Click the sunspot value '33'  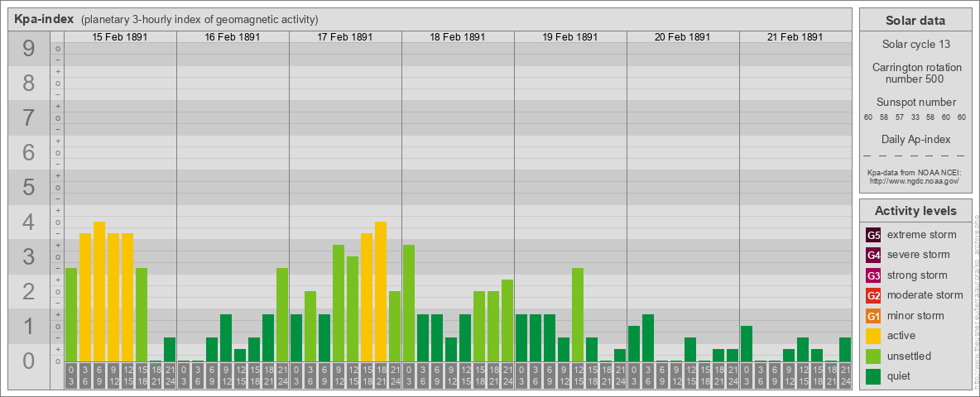915,117
